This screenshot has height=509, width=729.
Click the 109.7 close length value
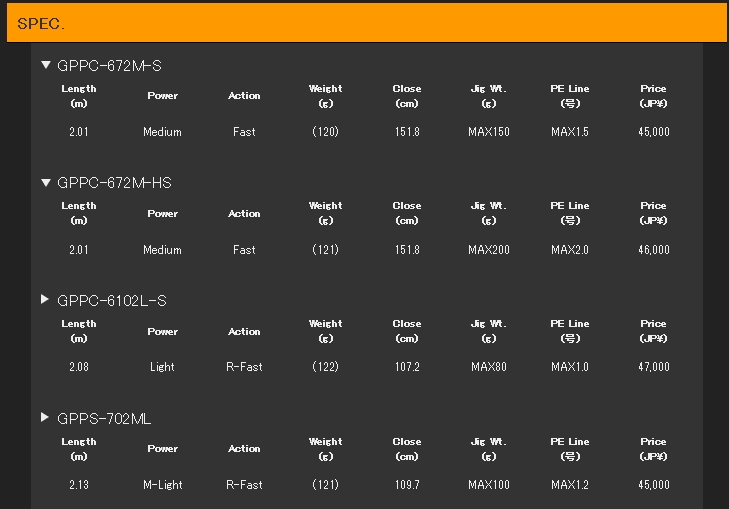(x=407, y=485)
